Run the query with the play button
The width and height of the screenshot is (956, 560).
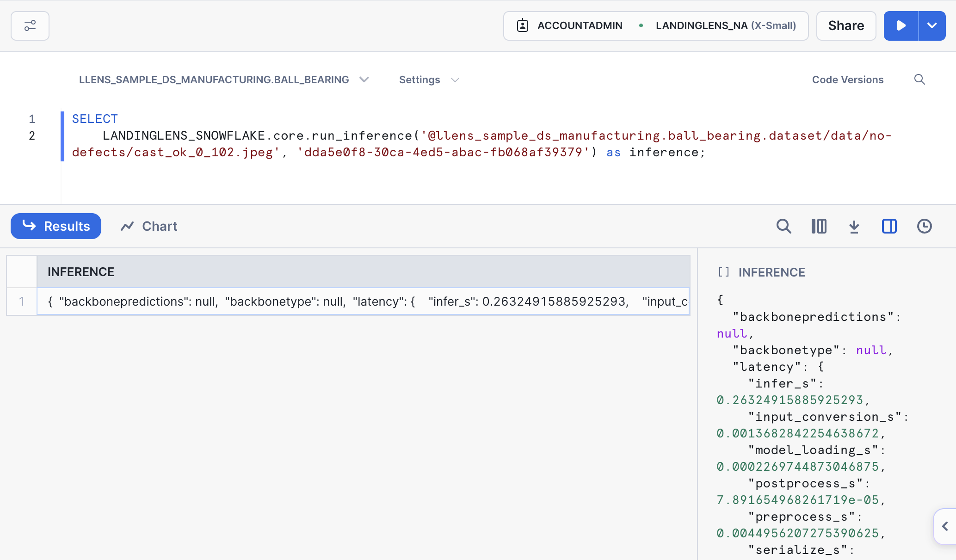pos(900,26)
